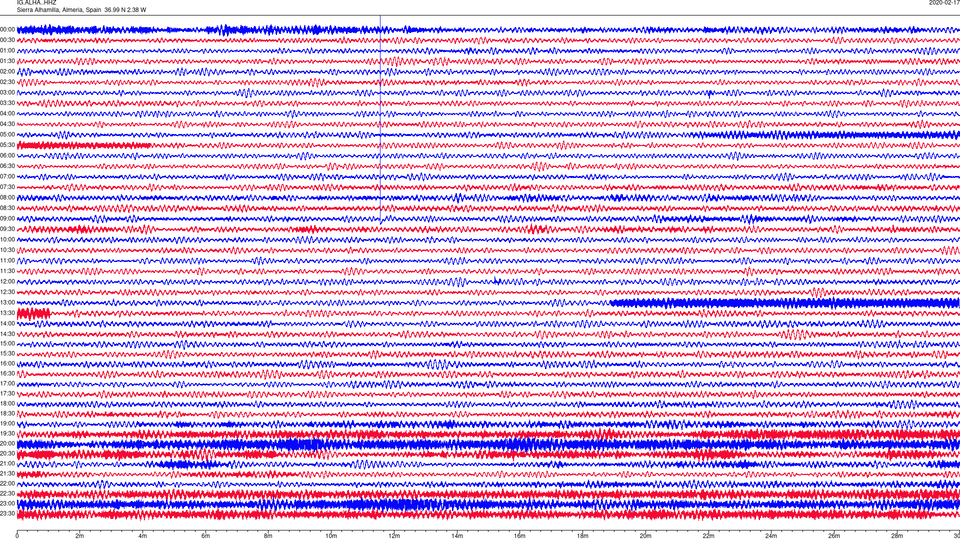The height and width of the screenshot is (540, 960).
Task: Click the 12:30 trace time label
Action: 7,292
